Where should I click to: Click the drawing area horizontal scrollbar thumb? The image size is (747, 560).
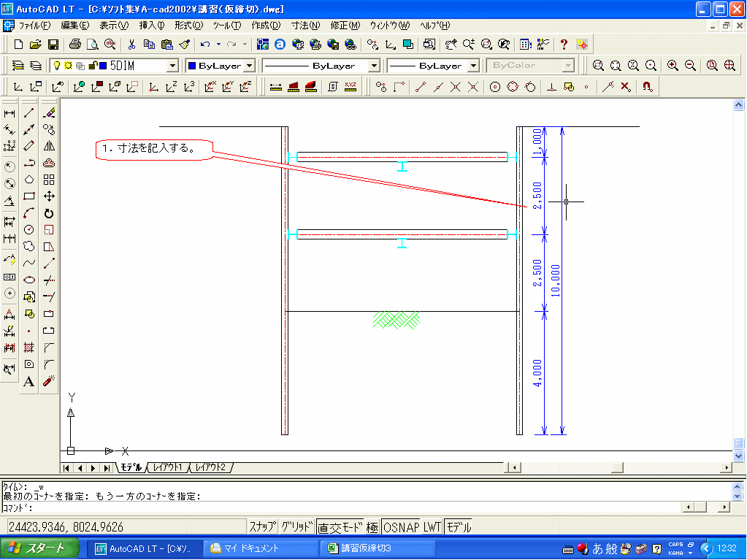618,467
